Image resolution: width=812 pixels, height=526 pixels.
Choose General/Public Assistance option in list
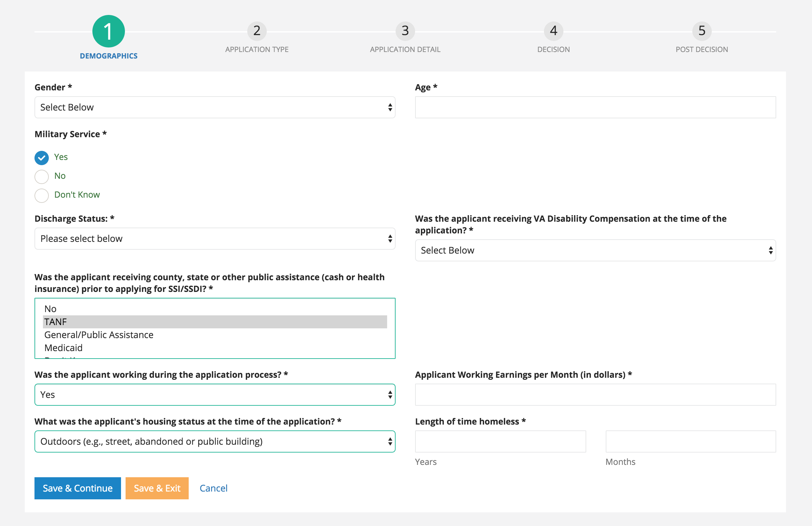click(99, 335)
